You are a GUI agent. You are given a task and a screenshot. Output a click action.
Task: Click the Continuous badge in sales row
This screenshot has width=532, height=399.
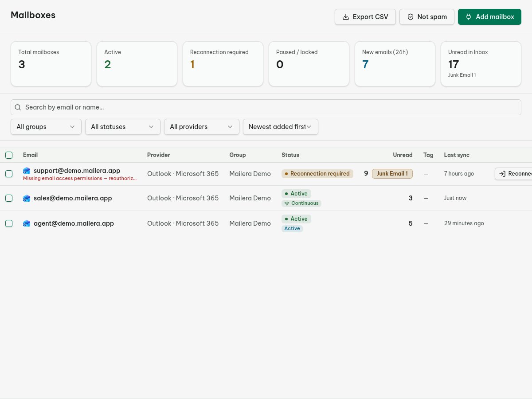coord(301,203)
